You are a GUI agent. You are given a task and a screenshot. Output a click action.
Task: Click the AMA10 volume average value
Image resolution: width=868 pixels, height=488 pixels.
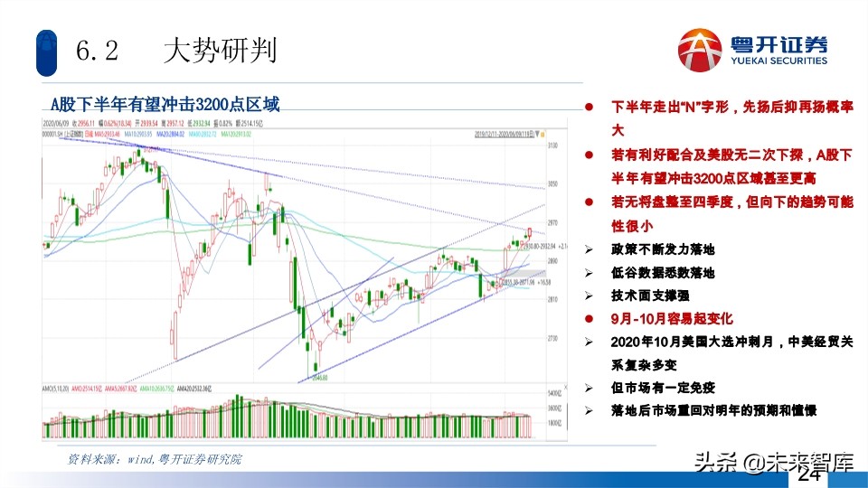point(156,389)
